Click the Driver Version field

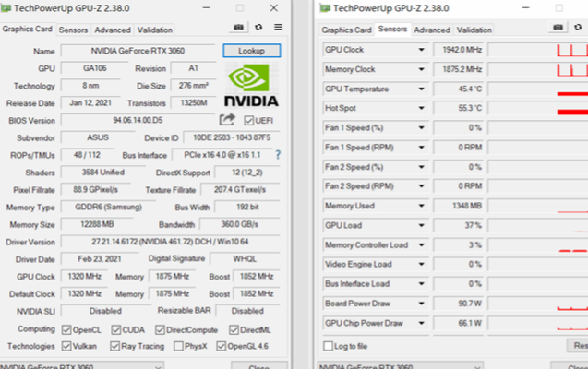tap(170, 242)
